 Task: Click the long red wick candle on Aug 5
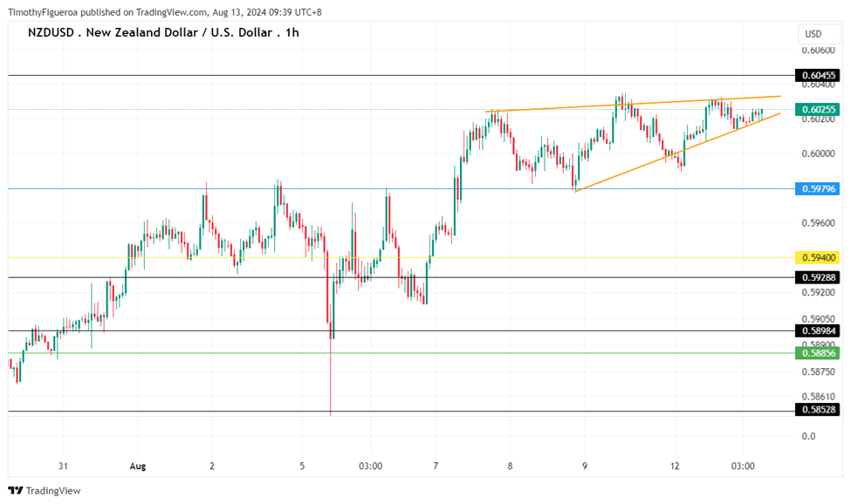tap(331, 375)
